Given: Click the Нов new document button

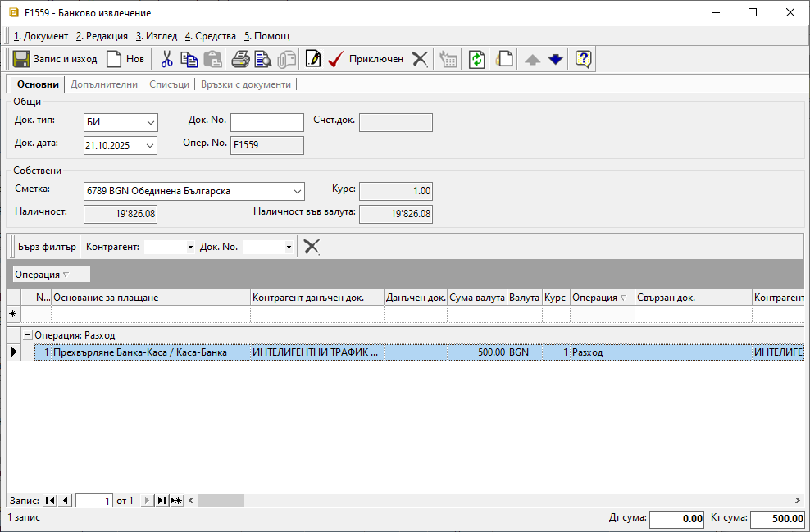Looking at the screenshot, I should [x=125, y=59].
